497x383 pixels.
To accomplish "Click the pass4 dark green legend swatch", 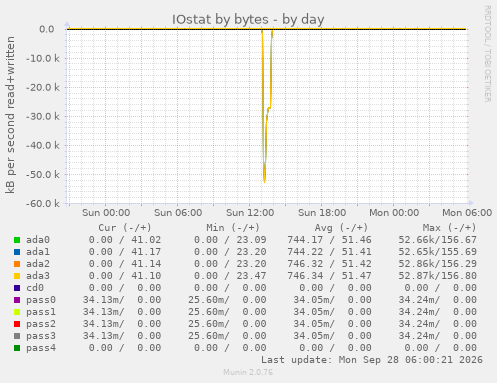I will pos(17,348).
